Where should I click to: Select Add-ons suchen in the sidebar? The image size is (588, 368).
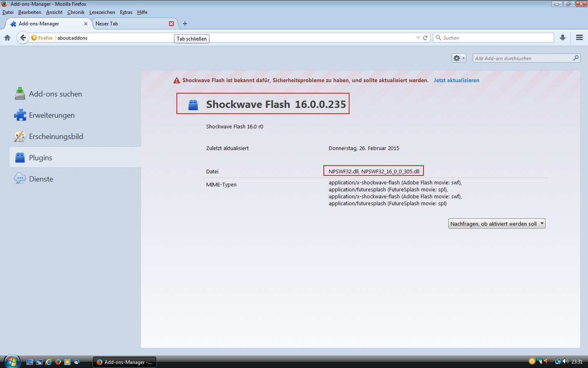pos(75,94)
